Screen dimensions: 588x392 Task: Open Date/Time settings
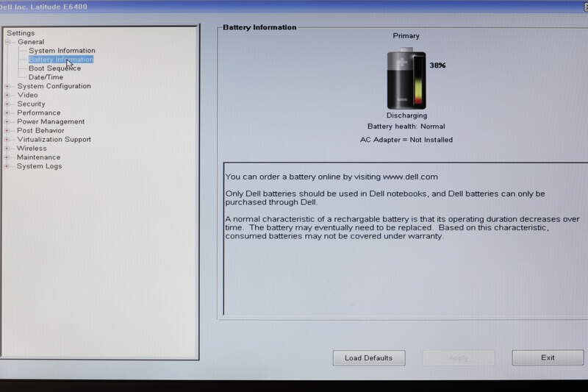click(46, 77)
